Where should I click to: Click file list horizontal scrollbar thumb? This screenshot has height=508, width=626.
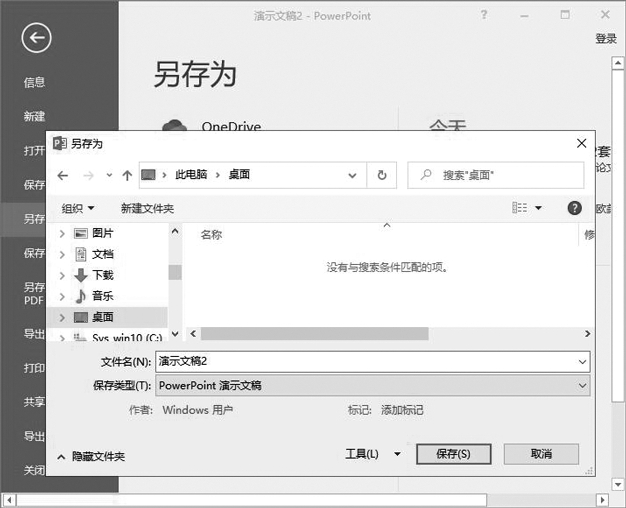point(315,333)
